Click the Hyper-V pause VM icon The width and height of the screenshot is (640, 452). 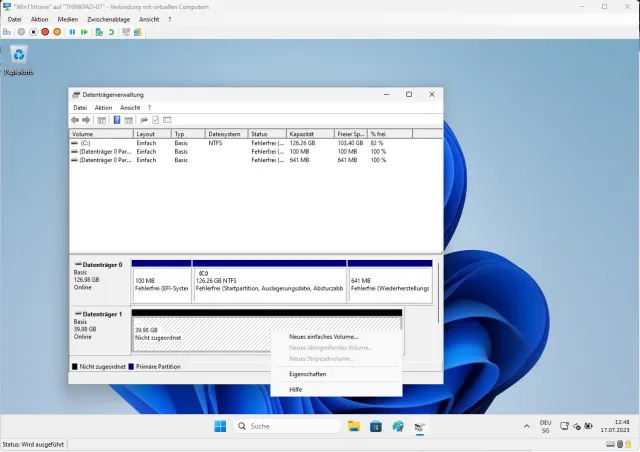(72, 32)
